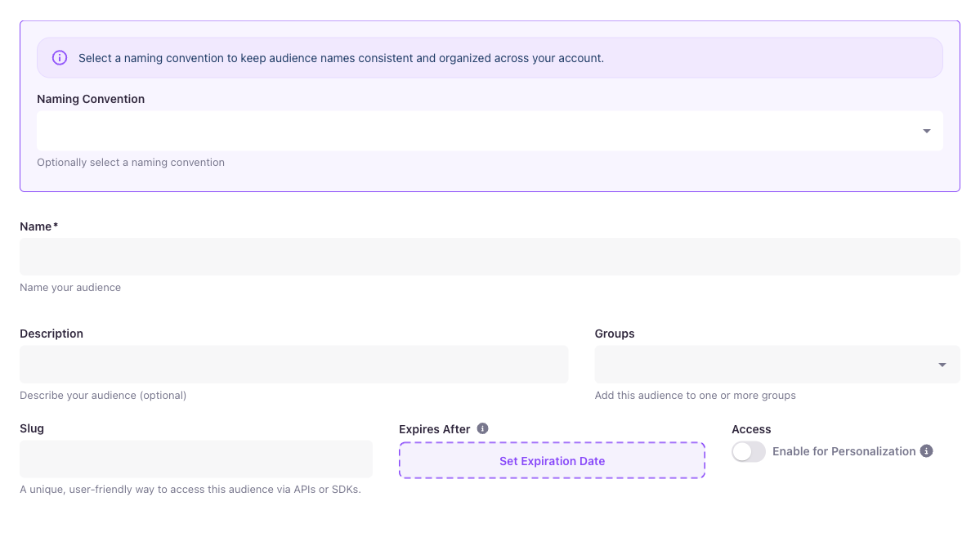This screenshot has width=980, height=542.
Task: Enable the Access toggle for Personalization
Action: click(748, 451)
